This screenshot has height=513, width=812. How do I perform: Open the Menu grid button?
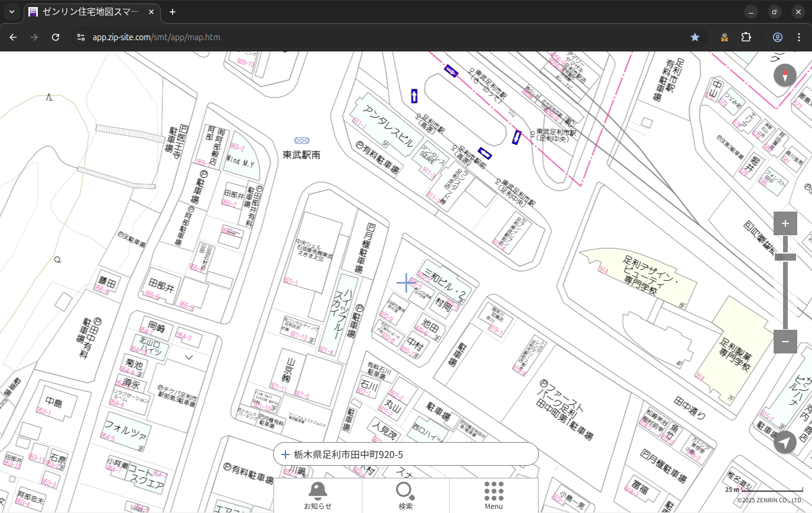493,495
